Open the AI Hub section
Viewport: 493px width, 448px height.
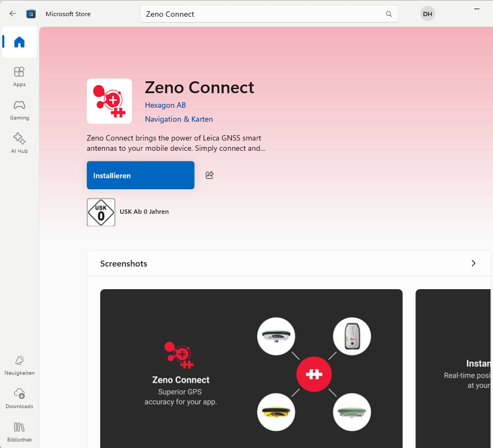19,143
